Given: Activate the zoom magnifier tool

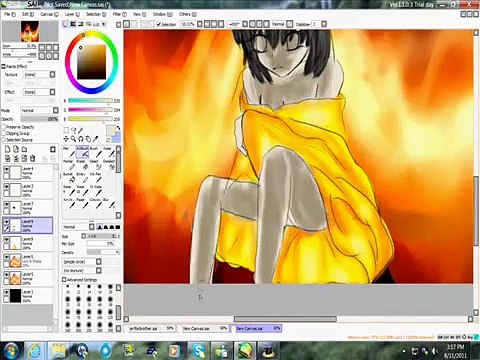Looking at the screenshot, I should tap(73, 139).
